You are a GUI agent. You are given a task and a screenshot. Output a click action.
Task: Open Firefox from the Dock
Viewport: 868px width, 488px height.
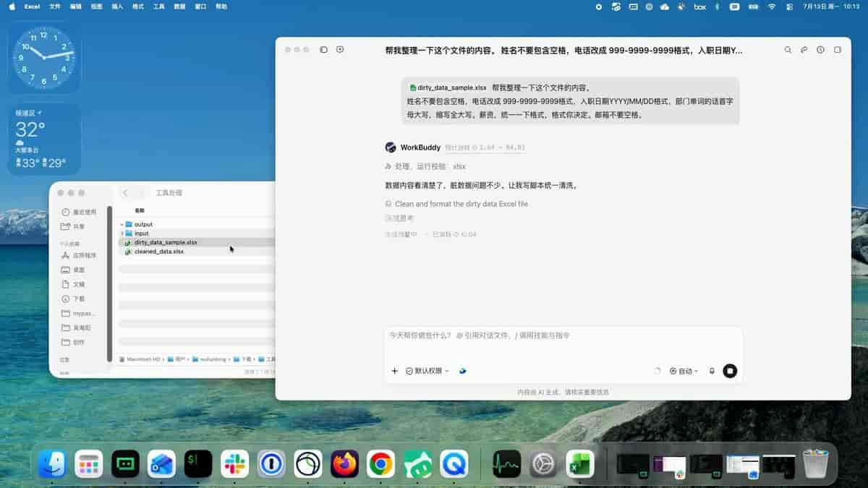(344, 463)
